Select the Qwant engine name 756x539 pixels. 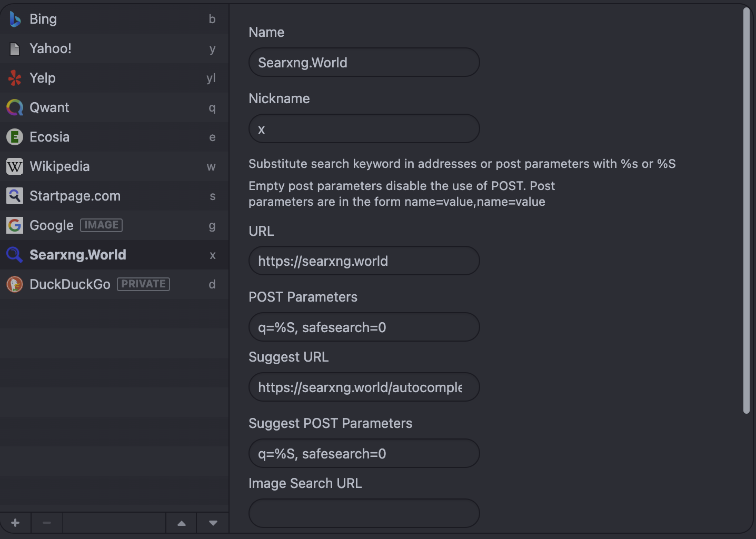[49, 108]
